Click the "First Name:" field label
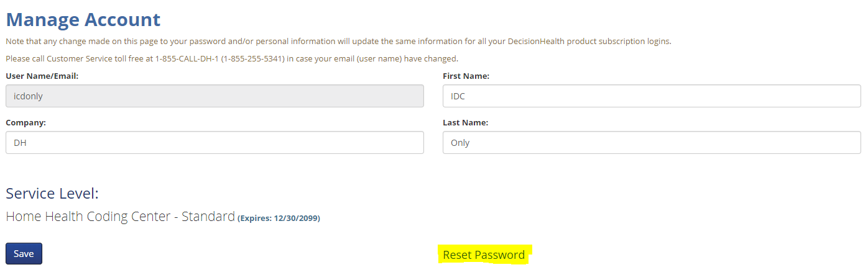Viewport: 868px width, 275px height. (466, 76)
